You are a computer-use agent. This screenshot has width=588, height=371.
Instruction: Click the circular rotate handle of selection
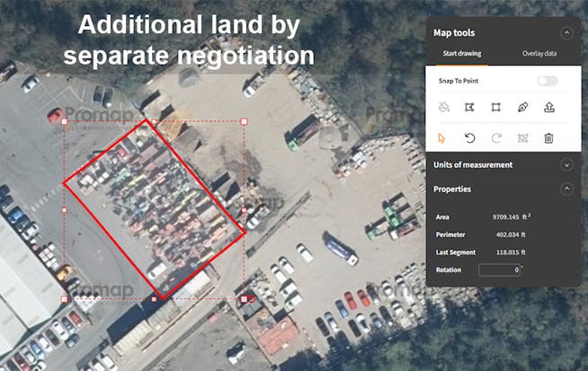tap(252, 299)
